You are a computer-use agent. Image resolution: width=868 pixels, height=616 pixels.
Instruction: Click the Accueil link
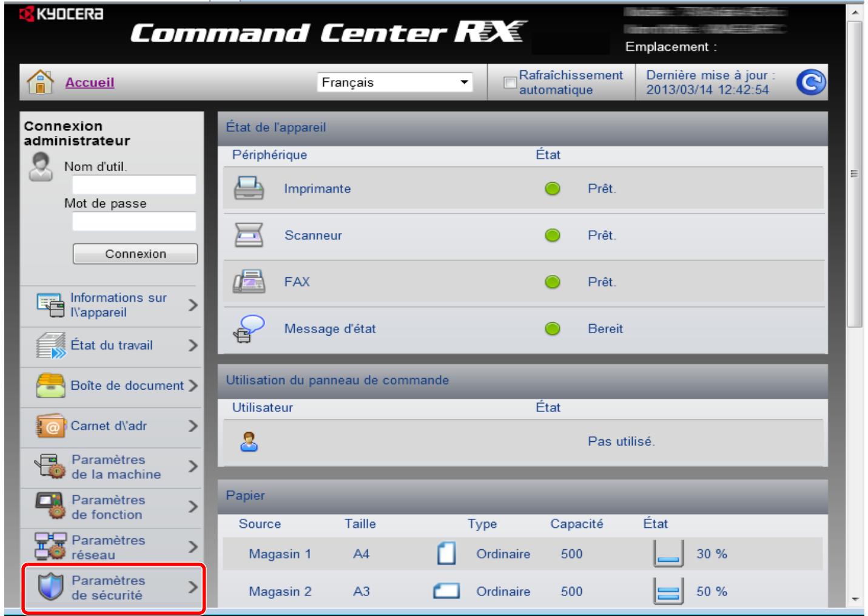[90, 83]
